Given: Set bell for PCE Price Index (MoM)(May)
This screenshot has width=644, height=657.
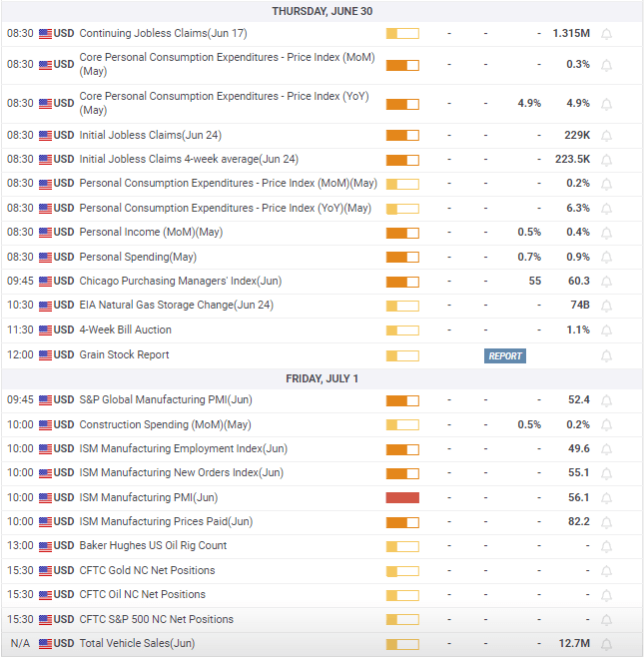Looking at the screenshot, I should [x=606, y=184].
